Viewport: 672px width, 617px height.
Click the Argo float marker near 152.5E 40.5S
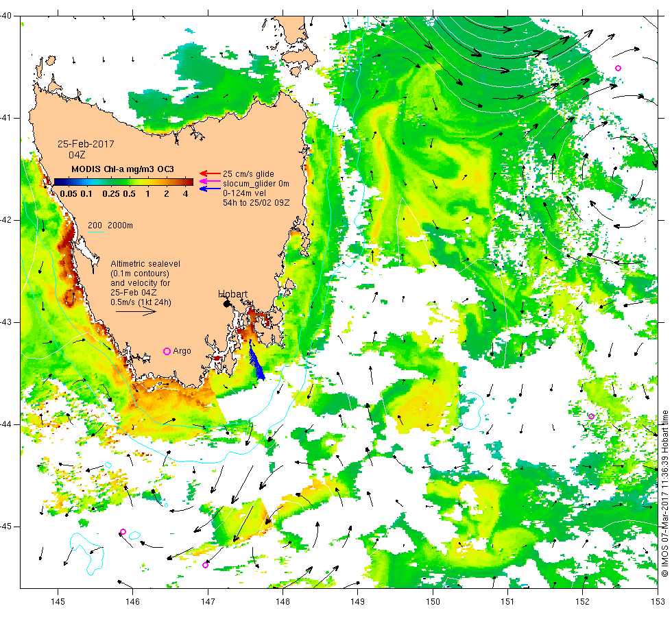click(x=618, y=68)
